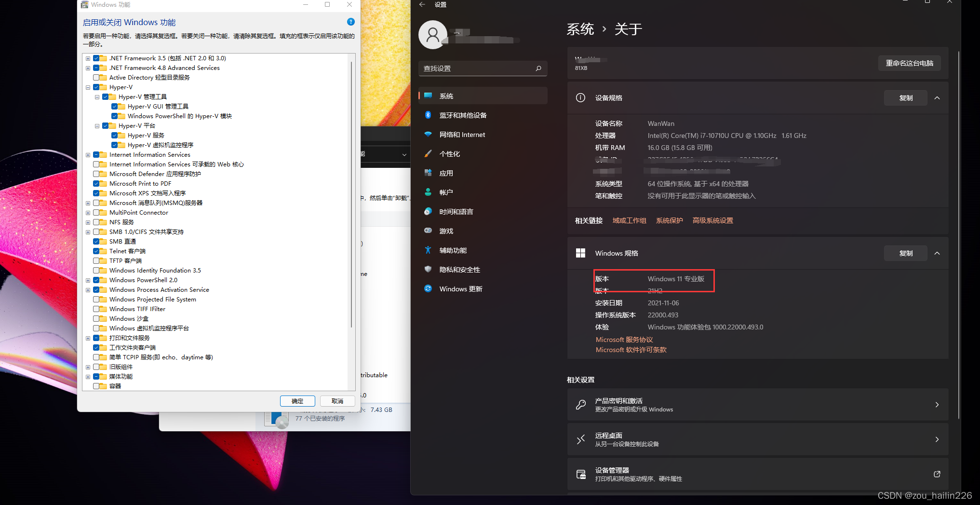Screen dimensions: 980x505
Task: Open the 游戏 Xbox icon
Action: click(x=429, y=231)
